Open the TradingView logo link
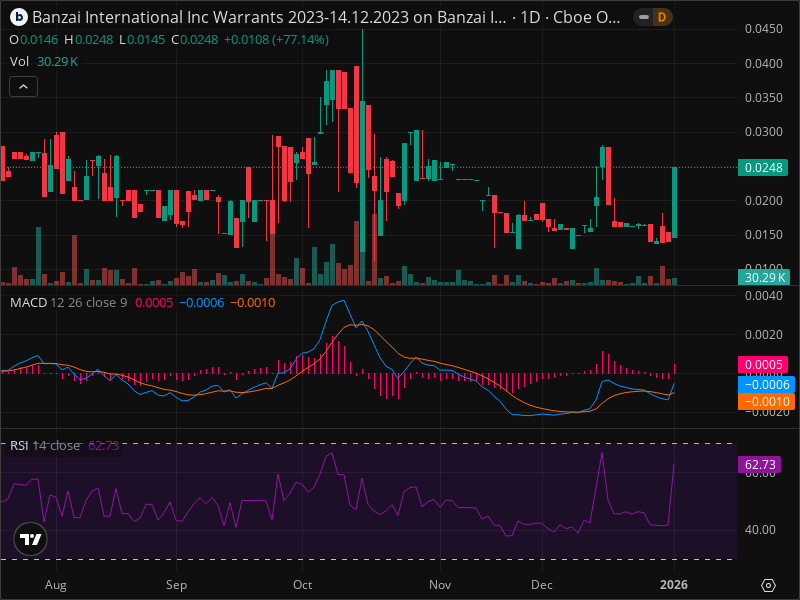This screenshot has height=600, width=800. click(x=31, y=539)
